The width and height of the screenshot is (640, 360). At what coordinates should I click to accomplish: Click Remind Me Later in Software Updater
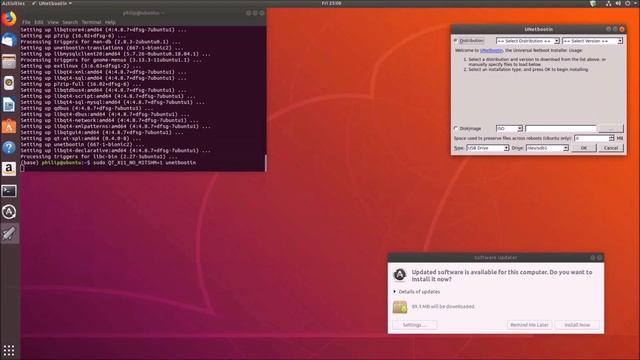pos(529,325)
